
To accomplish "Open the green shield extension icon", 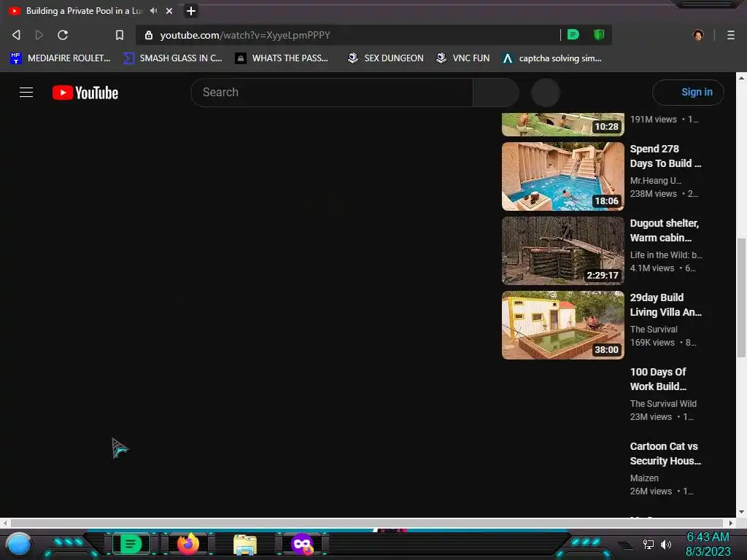I will tap(599, 34).
